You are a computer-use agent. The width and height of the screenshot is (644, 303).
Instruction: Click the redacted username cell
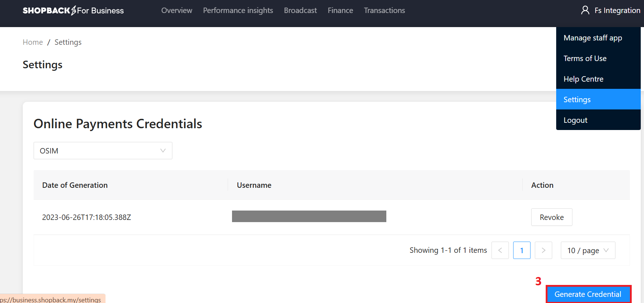[x=309, y=216]
